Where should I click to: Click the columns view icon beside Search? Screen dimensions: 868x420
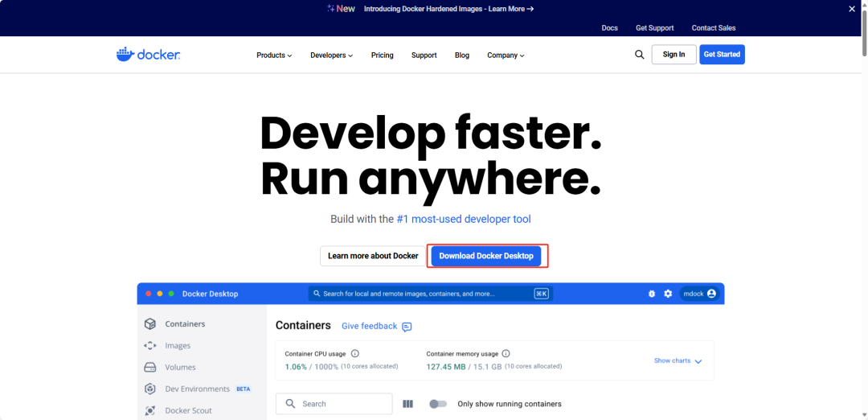408,404
